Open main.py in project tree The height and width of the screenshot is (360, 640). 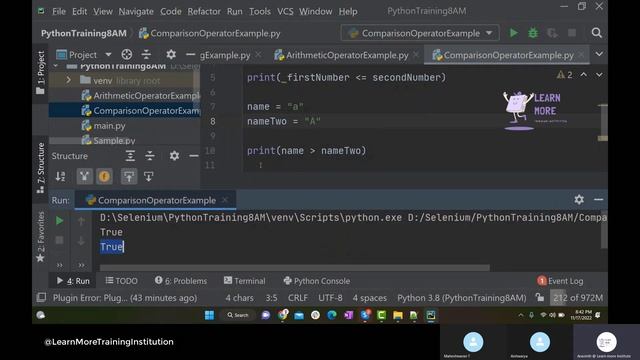(103, 126)
